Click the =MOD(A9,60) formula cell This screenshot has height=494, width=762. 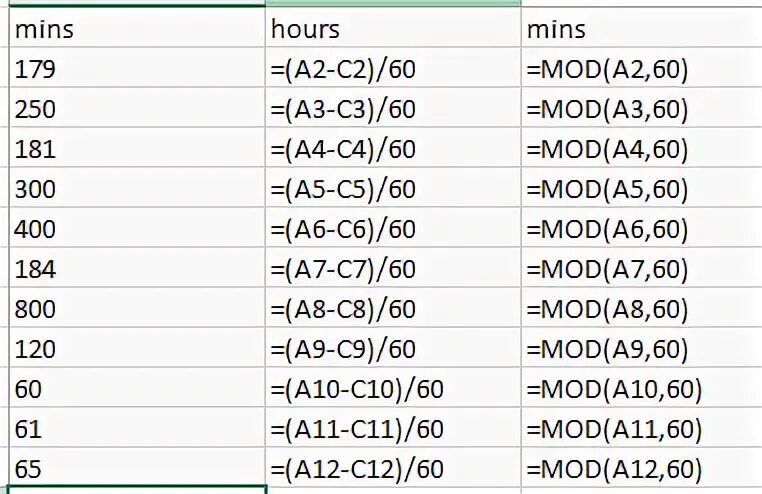[x=642, y=347]
